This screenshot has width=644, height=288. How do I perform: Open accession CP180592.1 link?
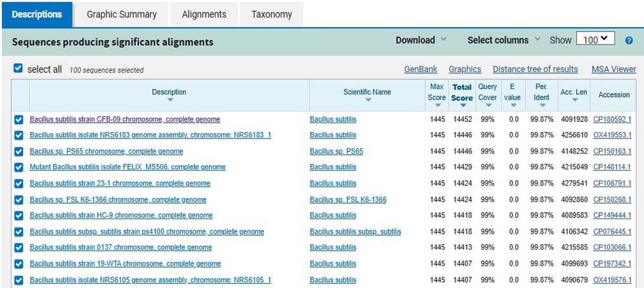612,119
